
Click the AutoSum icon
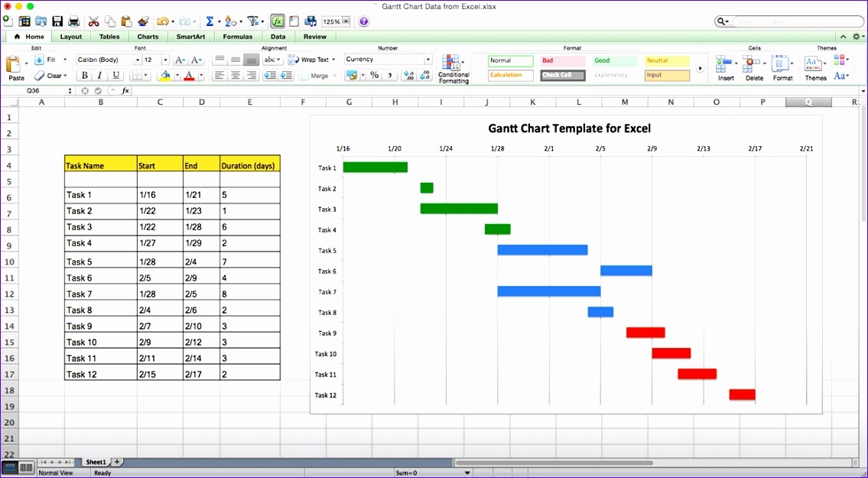tap(210, 21)
